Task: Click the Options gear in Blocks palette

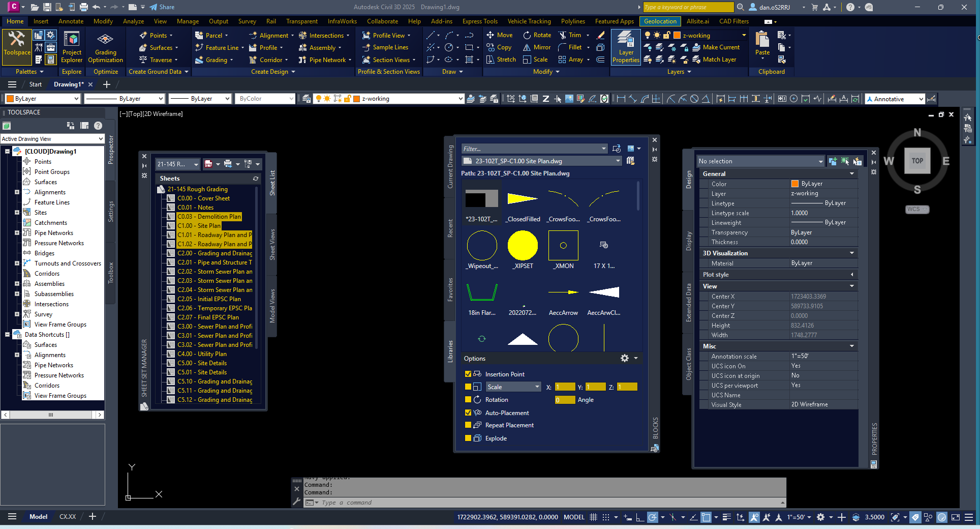Action: pos(625,358)
